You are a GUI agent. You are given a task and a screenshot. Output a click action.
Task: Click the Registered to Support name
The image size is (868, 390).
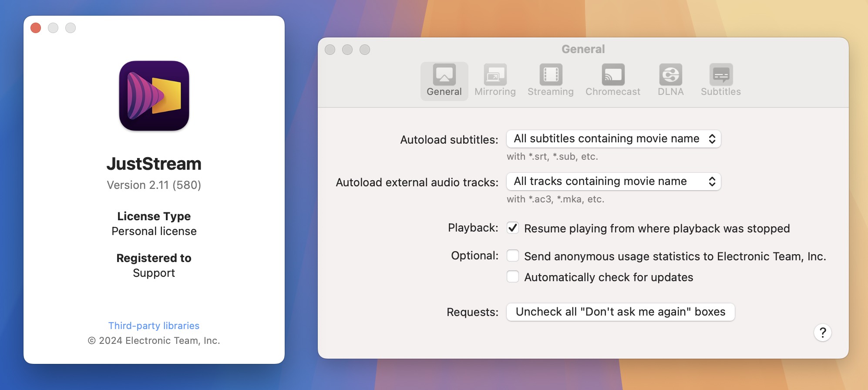click(x=154, y=273)
